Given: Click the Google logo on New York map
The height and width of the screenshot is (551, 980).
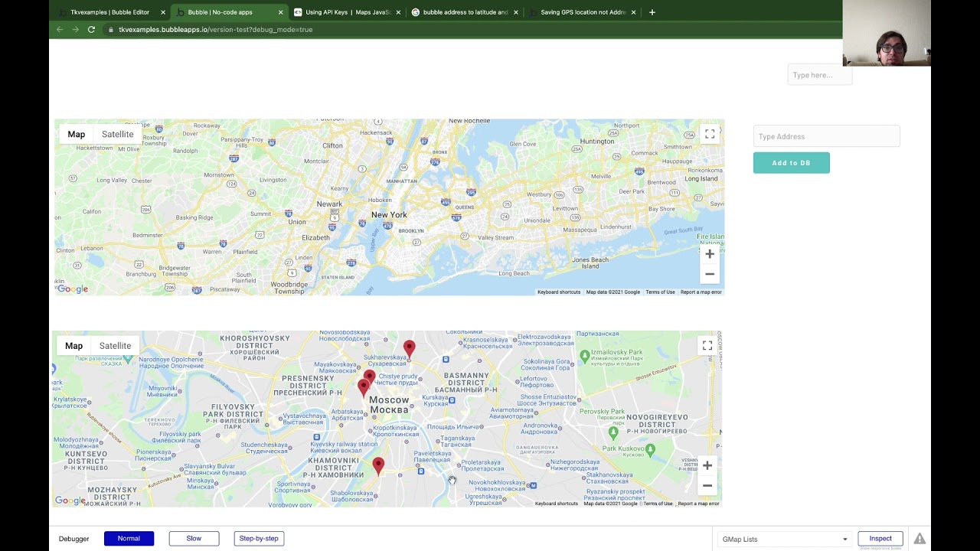Looking at the screenshot, I should 73,289.
